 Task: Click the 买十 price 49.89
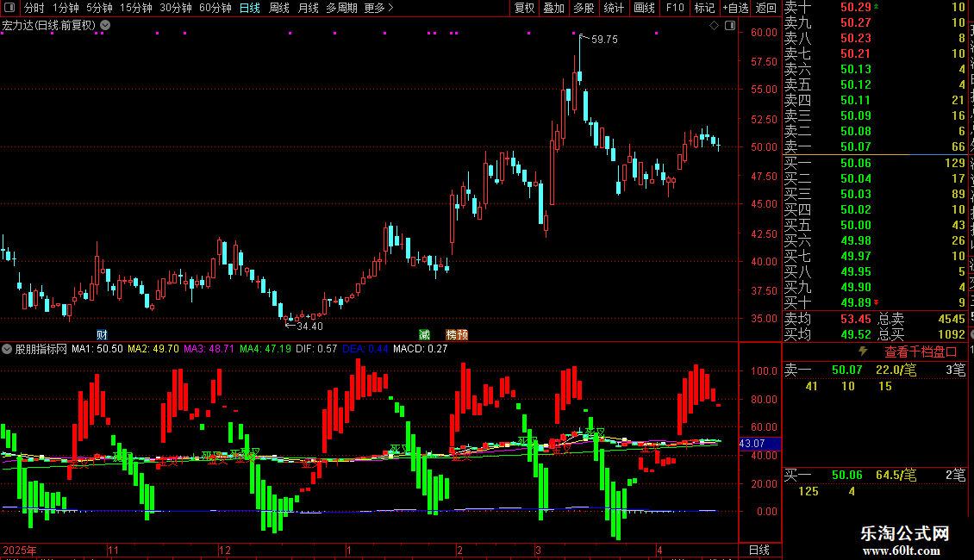pos(855,302)
